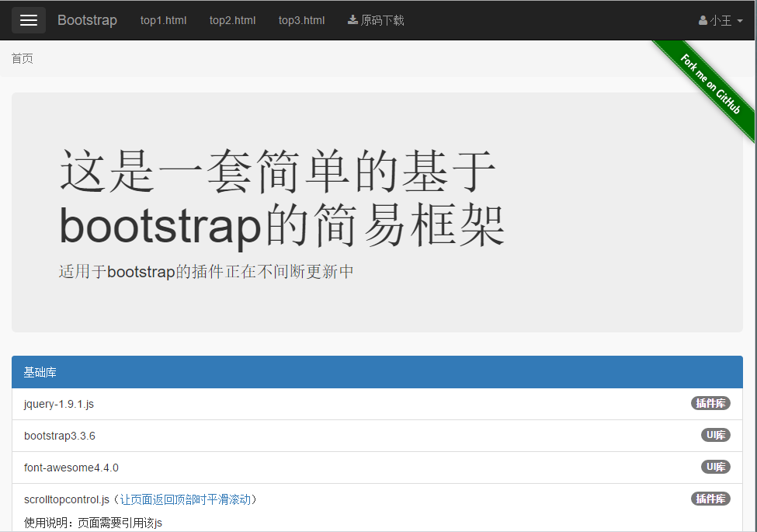Click the 基础库 panel header
The width and height of the screenshot is (757, 532).
tap(377, 372)
